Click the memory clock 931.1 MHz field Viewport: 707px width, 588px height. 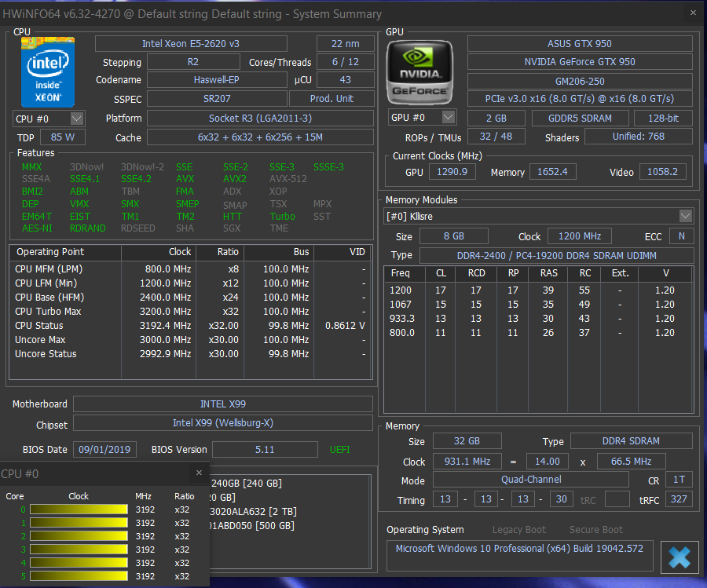(467, 462)
